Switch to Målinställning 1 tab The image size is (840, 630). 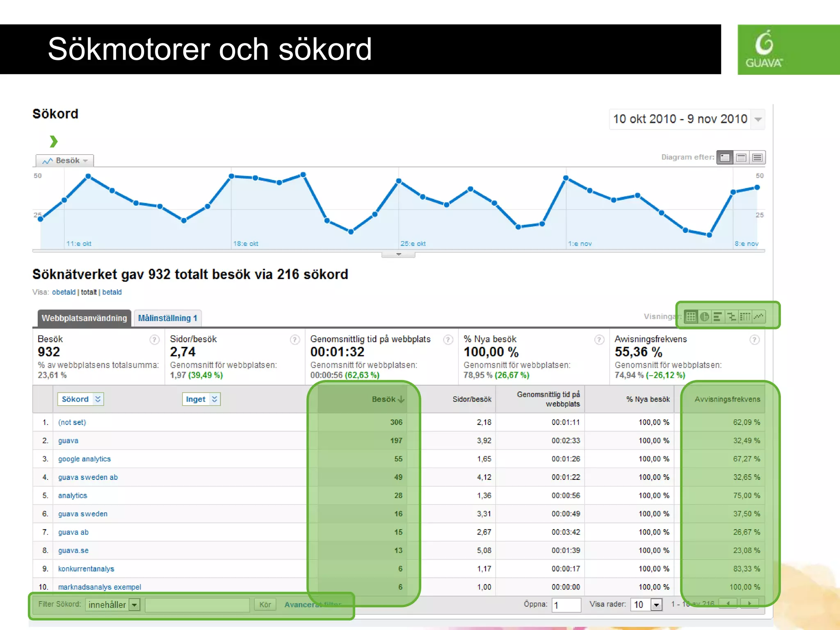167,318
